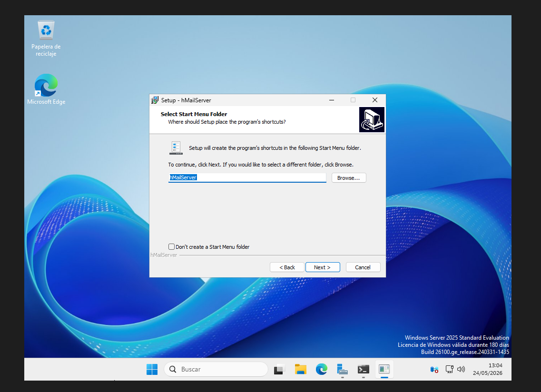Viewport: 541px width, 392px height.
Task: Click the hMailServer setup title bar icon
Action: click(x=155, y=100)
